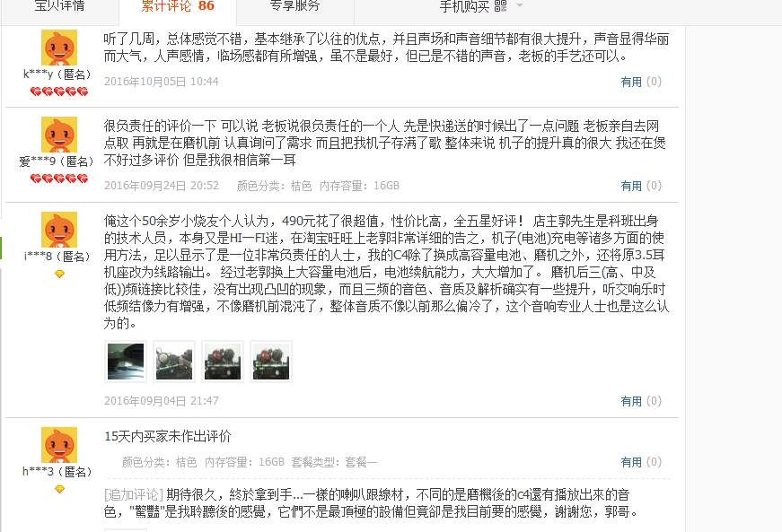Screen dimensions: 782x532
Task: Select the 累计评论 86 tab
Action: point(178,7)
